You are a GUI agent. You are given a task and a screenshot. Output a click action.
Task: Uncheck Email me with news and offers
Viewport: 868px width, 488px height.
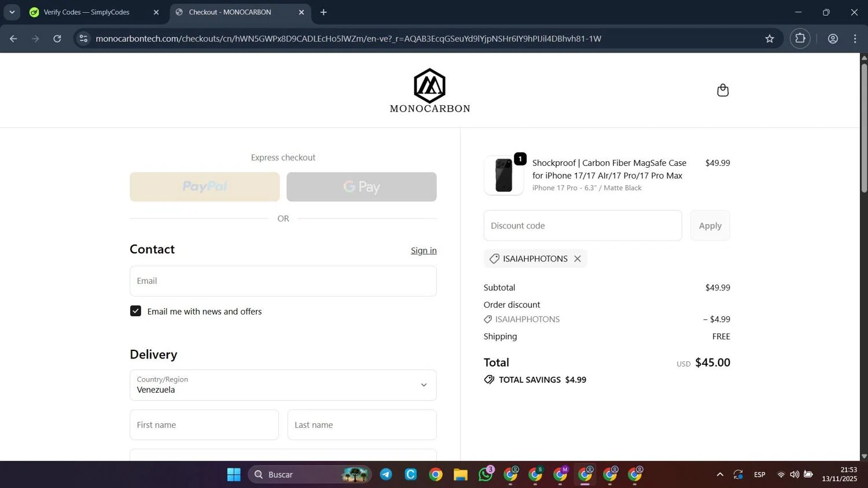(x=135, y=311)
